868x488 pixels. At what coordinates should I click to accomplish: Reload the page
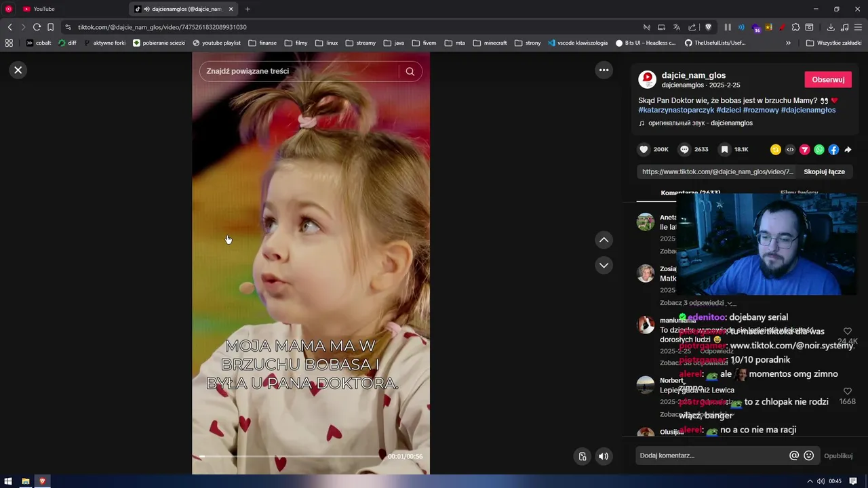click(x=37, y=27)
